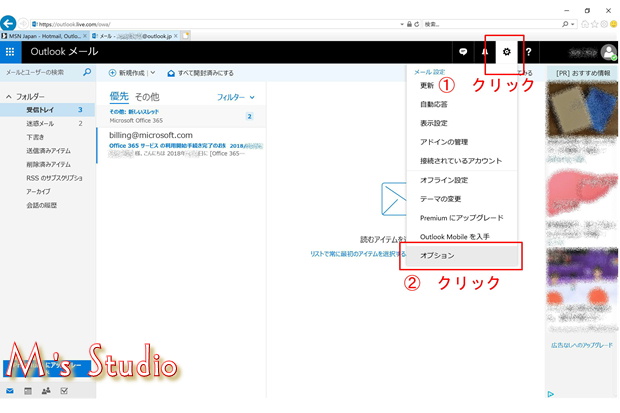
Task: Open new browser tab button
Action: 185,36
